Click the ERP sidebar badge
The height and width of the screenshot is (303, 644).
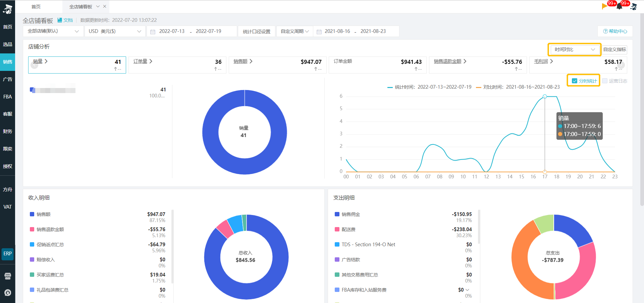coord(7,254)
